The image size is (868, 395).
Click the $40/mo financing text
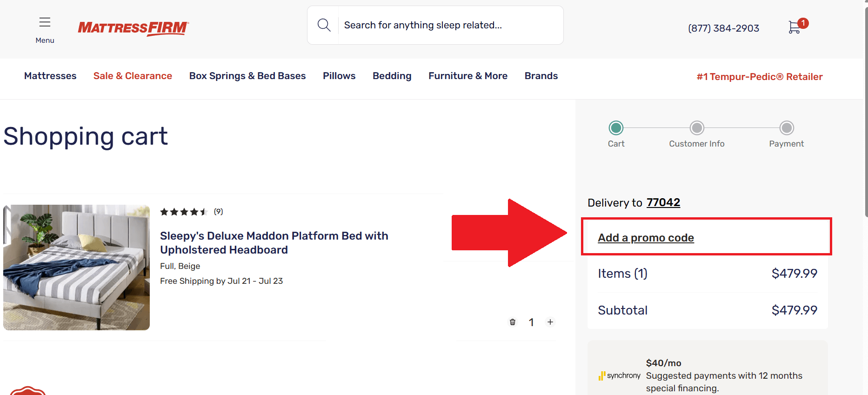click(663, 363)
